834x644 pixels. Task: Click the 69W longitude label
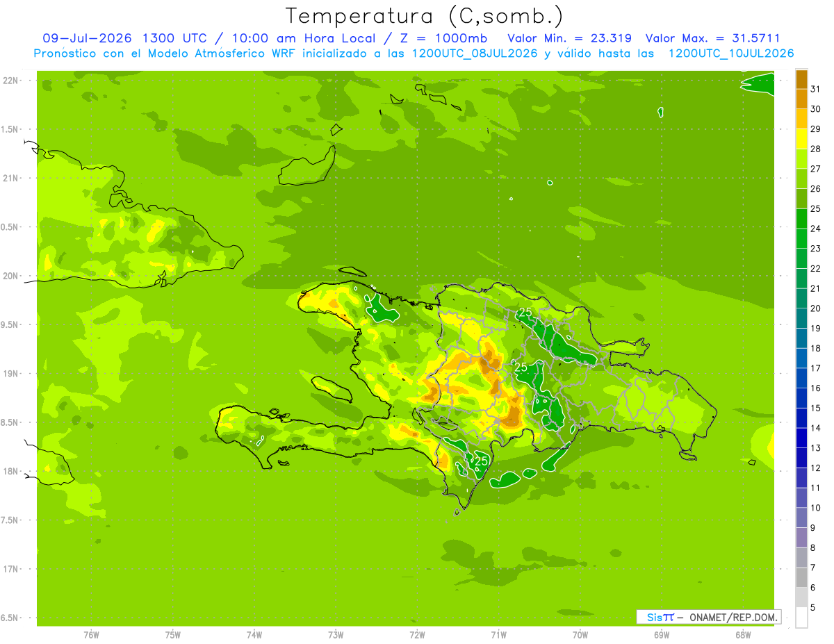coord(662,635)
